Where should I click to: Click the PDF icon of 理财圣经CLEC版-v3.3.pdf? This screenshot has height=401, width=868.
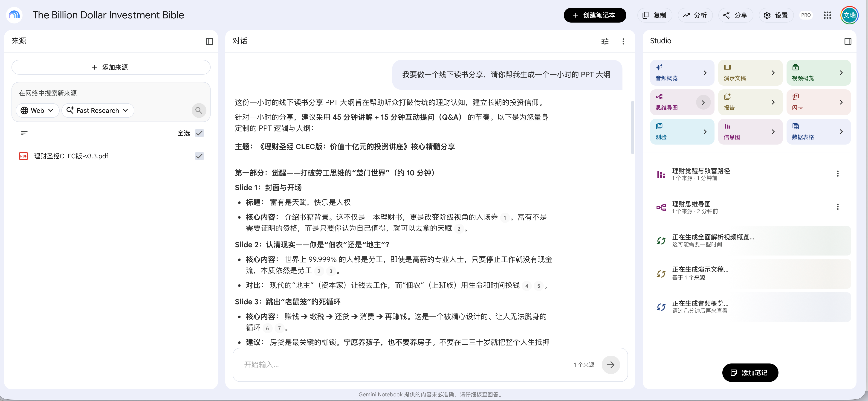[x=23, y=156]
